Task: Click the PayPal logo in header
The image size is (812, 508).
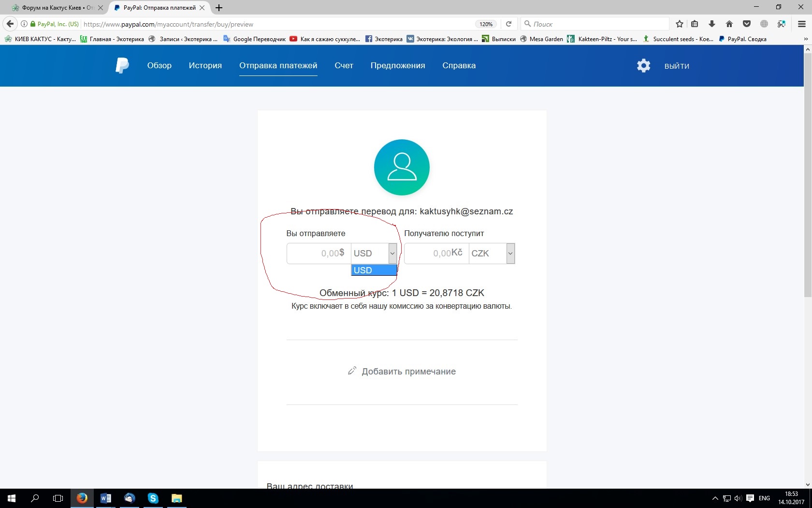Action: click(122, 65)
